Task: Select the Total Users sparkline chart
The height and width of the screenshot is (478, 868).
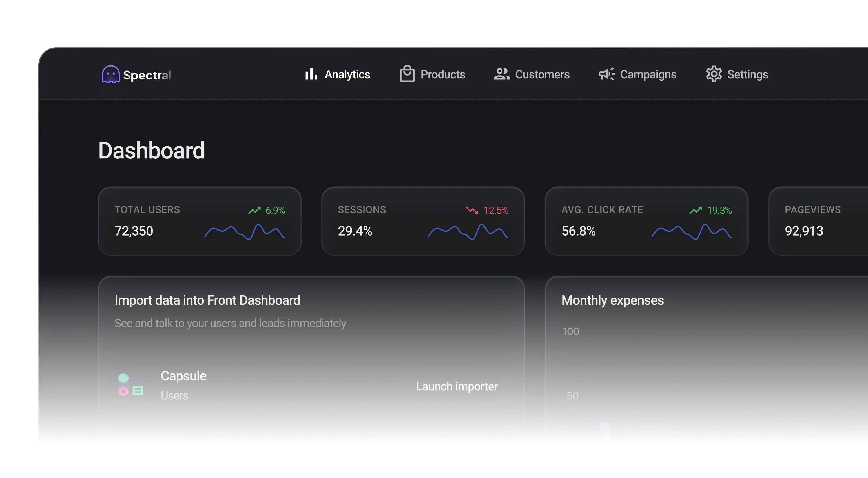Action: [x=245, y=232]
